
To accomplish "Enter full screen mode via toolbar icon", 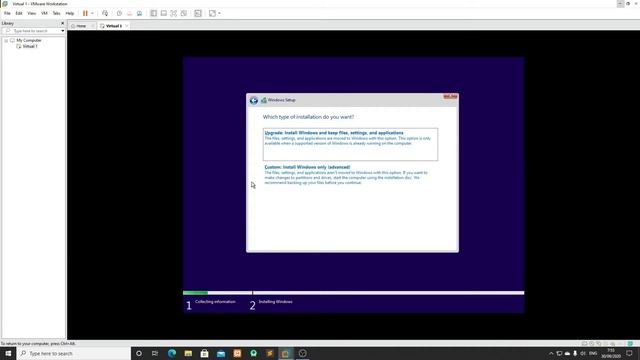I will point(173,13).
